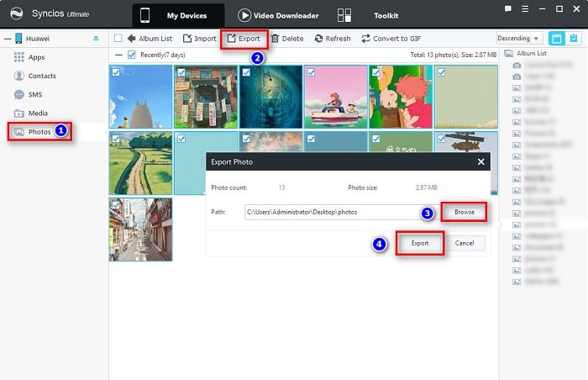Click Browse in Export Photo dialog
Image resolution: width=588 pixels, height=380 pixels.
pyautogui.click(x=464, y=212)
